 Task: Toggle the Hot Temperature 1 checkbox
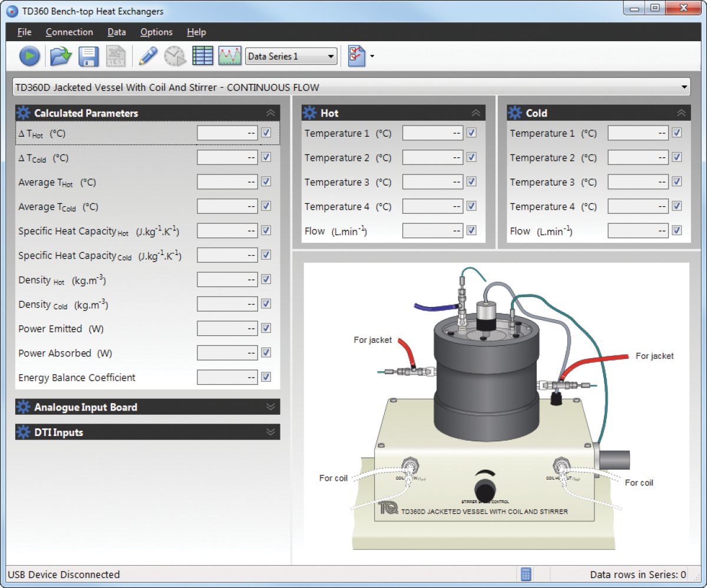[x=471, y=133]
